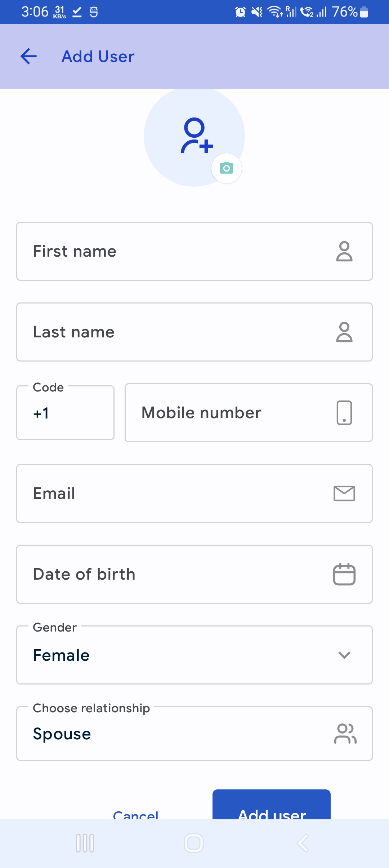Screen dimensions: 389x868
Task: Tap the people icon in relationship field
Action: click(345, 734)
